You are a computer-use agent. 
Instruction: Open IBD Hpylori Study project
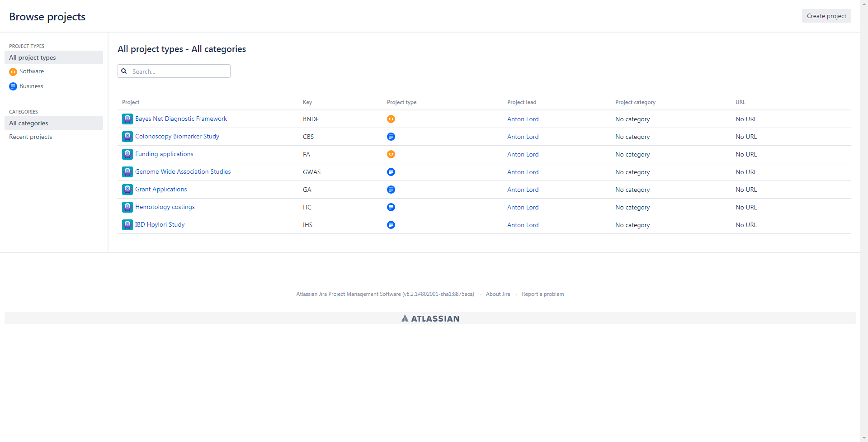[x=160, y=224]
